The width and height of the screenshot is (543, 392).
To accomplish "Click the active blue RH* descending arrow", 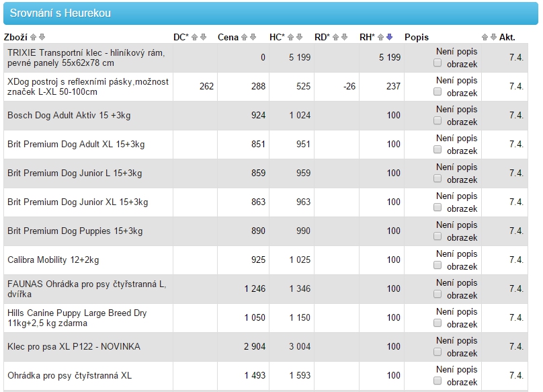I will coord(389,38).
